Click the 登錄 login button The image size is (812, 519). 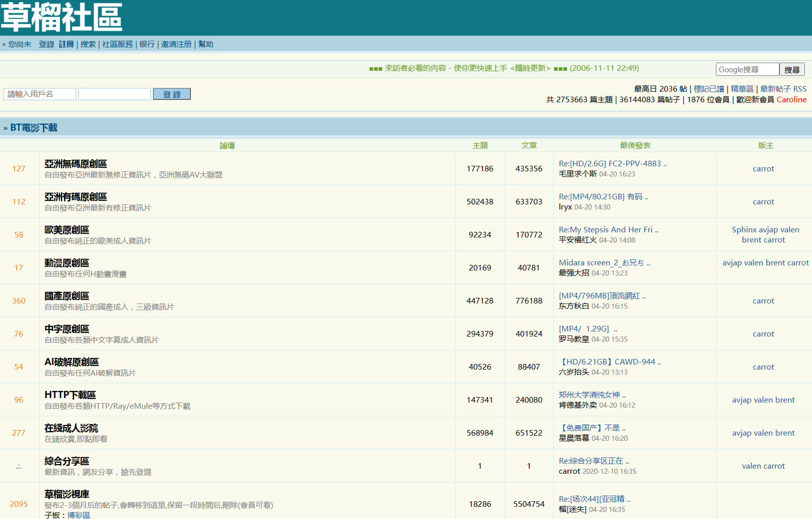[x=171, y=94]
